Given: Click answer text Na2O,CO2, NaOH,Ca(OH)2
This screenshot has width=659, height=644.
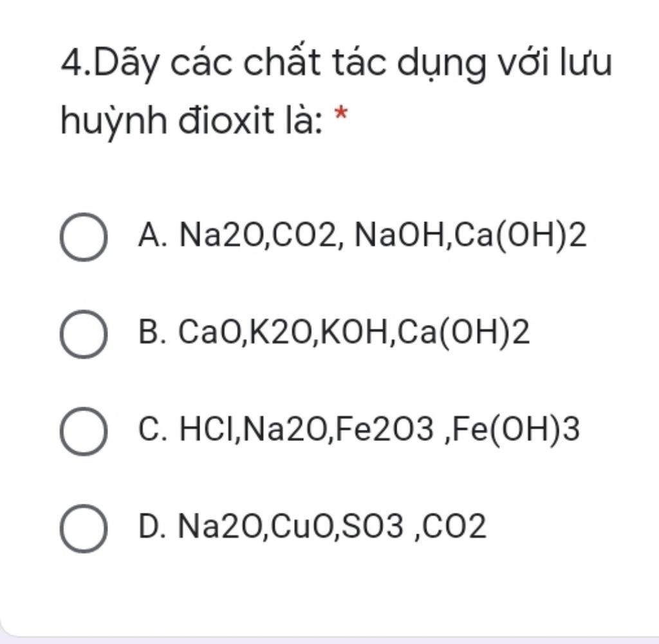Looking at the screenshot, I should pos(382,235).
